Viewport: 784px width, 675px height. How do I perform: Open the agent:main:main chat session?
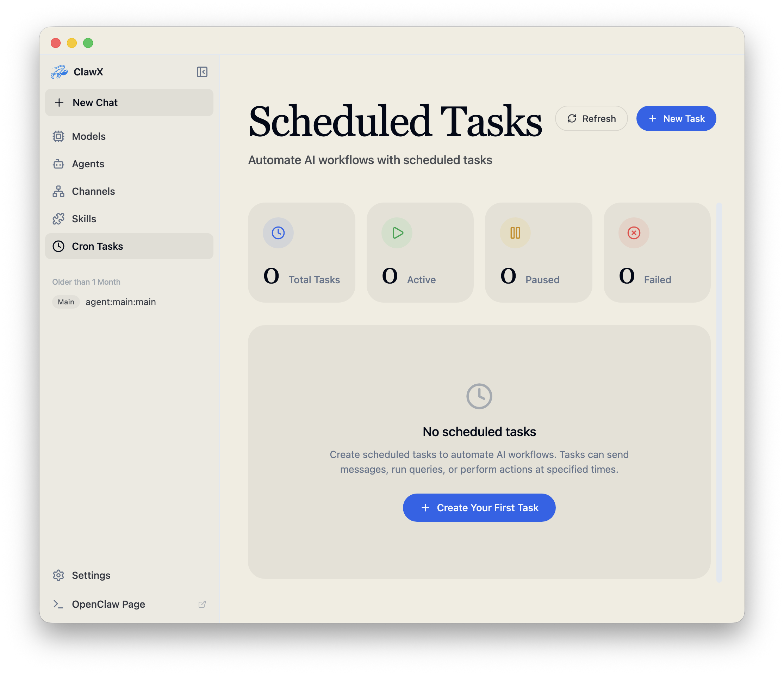[x=120, y=302]
